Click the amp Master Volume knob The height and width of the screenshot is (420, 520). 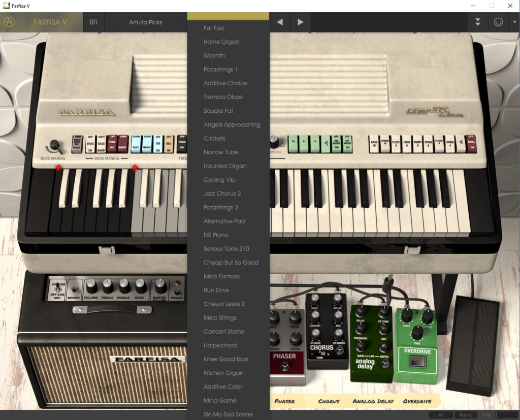coord(160,286)
